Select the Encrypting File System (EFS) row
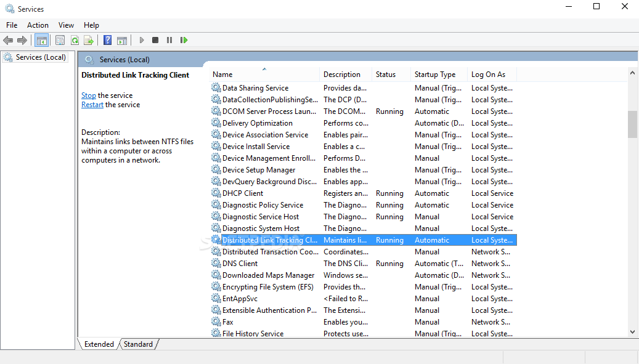 point(364,287)
